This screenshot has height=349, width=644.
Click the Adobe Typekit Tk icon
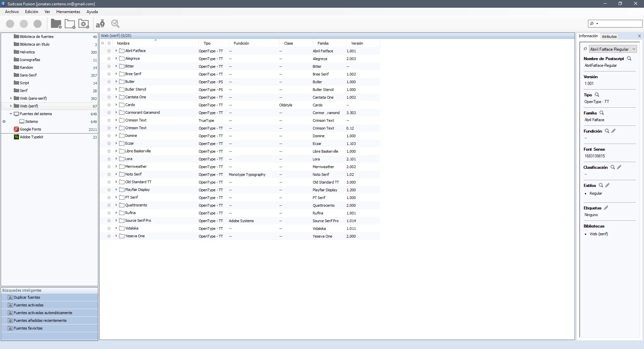pos(16,137)
